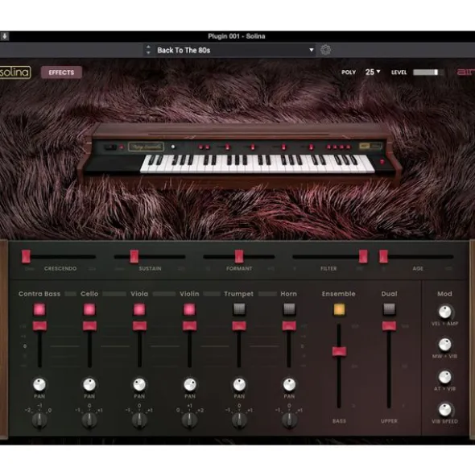475x476 pixels.
Task: Click the Solina keyboard image
Action: click(240, 153)
